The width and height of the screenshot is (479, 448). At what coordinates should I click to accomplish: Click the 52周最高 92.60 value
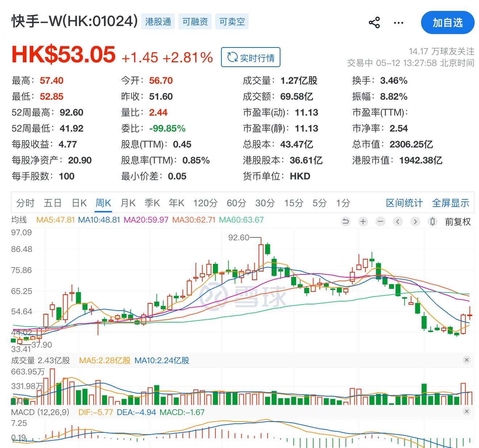(x=71, y=112)
